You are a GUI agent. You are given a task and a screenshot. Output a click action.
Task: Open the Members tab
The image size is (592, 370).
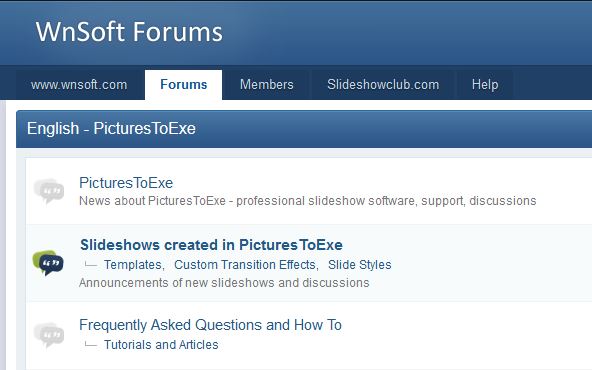(x=267, y=85)
